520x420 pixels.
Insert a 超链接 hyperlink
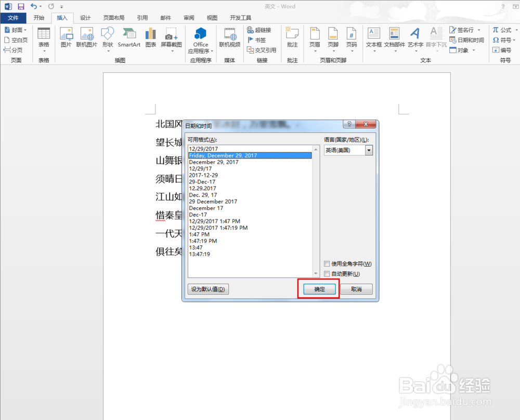point(259,30)
